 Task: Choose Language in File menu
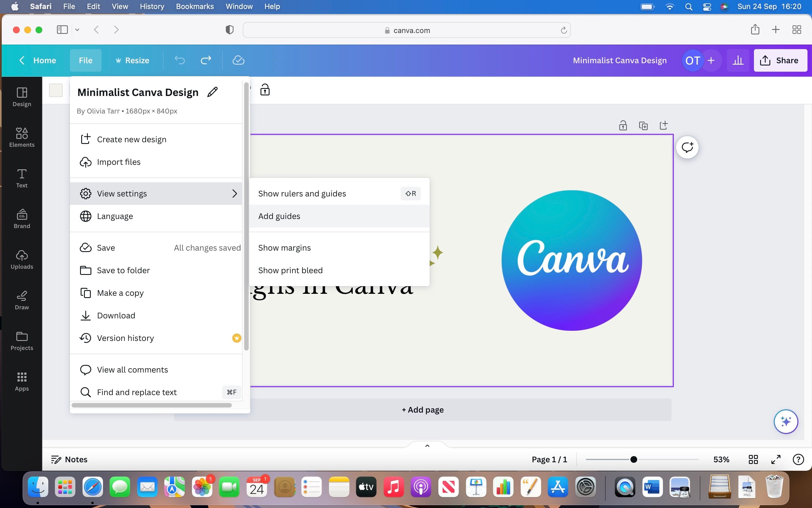[x=156, y=216]
